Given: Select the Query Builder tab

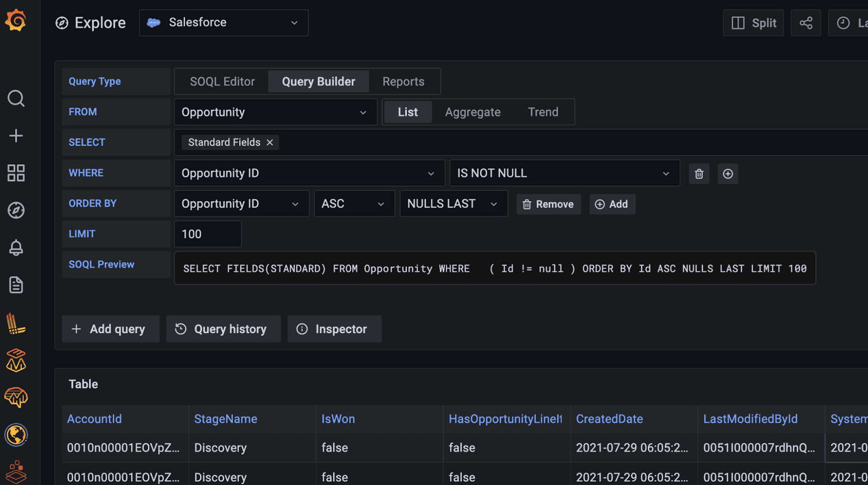Looking at the screenshot, I should (318, 81).
